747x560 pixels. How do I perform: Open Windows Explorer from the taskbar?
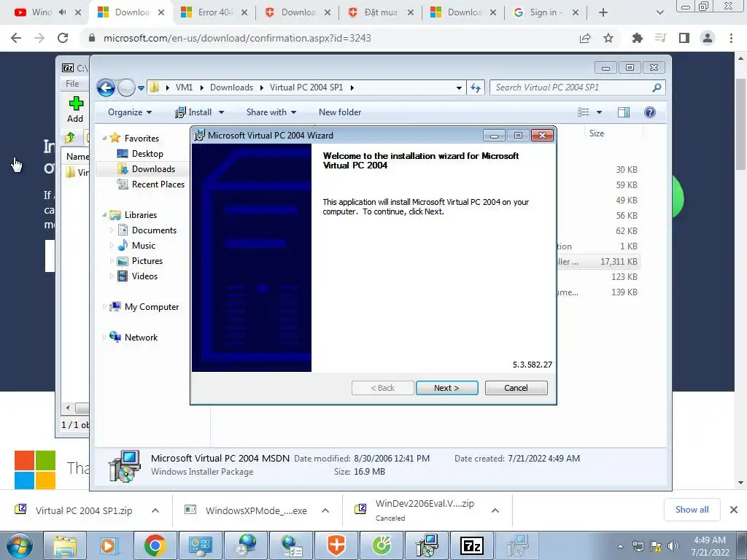point(65,545)
